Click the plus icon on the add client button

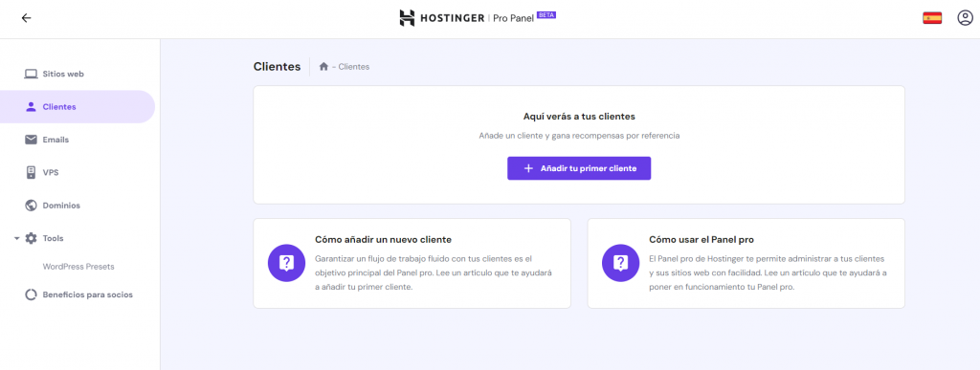(x=528, y=168)
